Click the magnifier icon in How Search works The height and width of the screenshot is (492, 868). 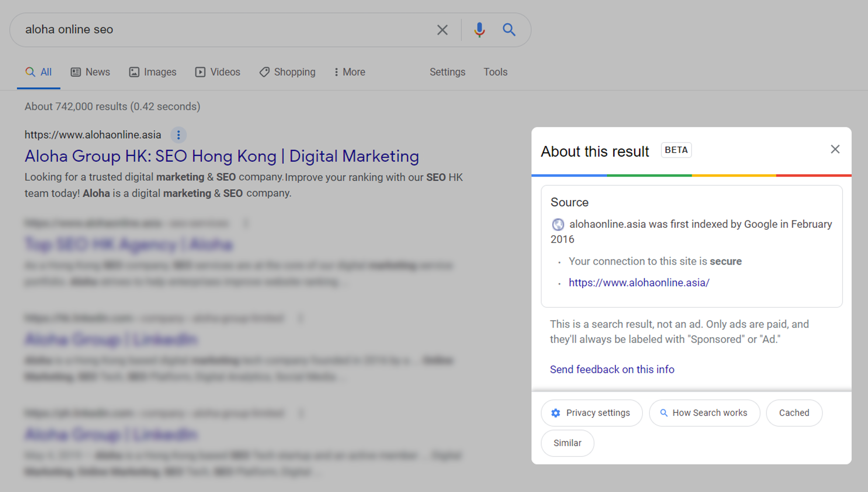click(x=663, y=413)
